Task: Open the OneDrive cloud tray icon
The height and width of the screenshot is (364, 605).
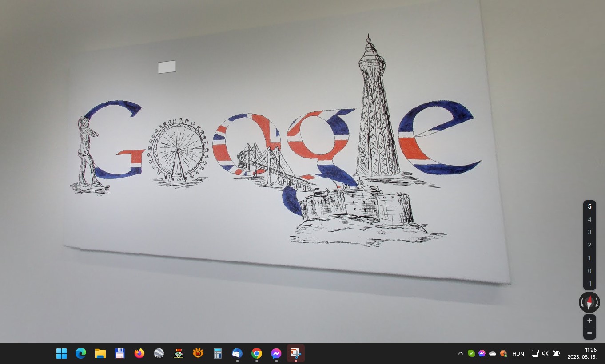Action: click(493, 353)
